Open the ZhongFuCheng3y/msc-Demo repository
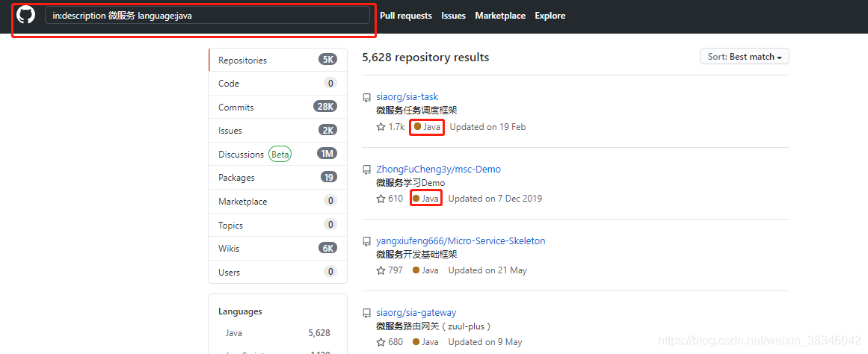The width and height of the screenshot is (868, 354). point(438,170)
